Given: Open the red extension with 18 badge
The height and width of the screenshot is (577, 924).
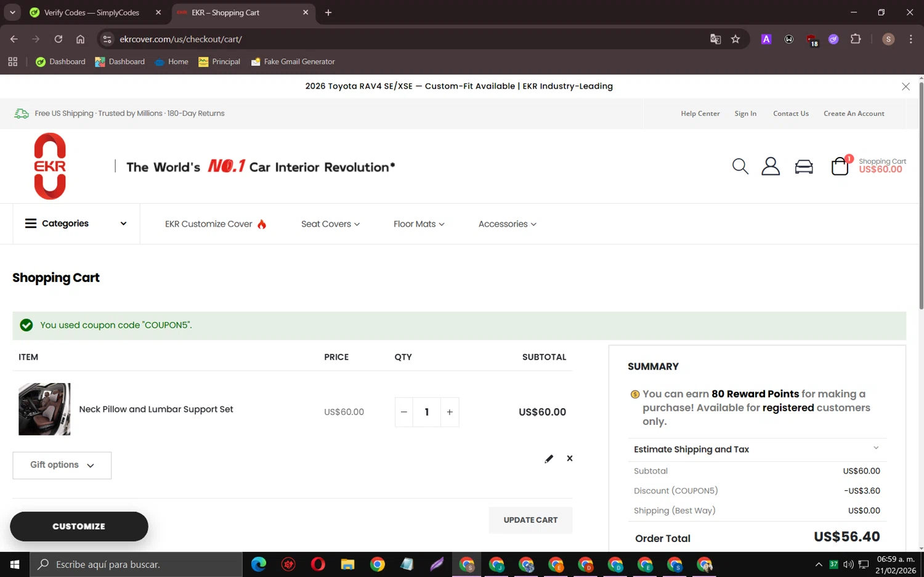Looking at the screenshot, I should pyautogui.click(x=812, y=40).
